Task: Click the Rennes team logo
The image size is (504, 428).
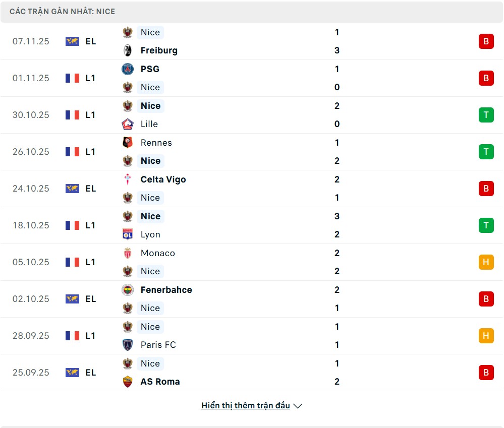Action: click(128, 143)
